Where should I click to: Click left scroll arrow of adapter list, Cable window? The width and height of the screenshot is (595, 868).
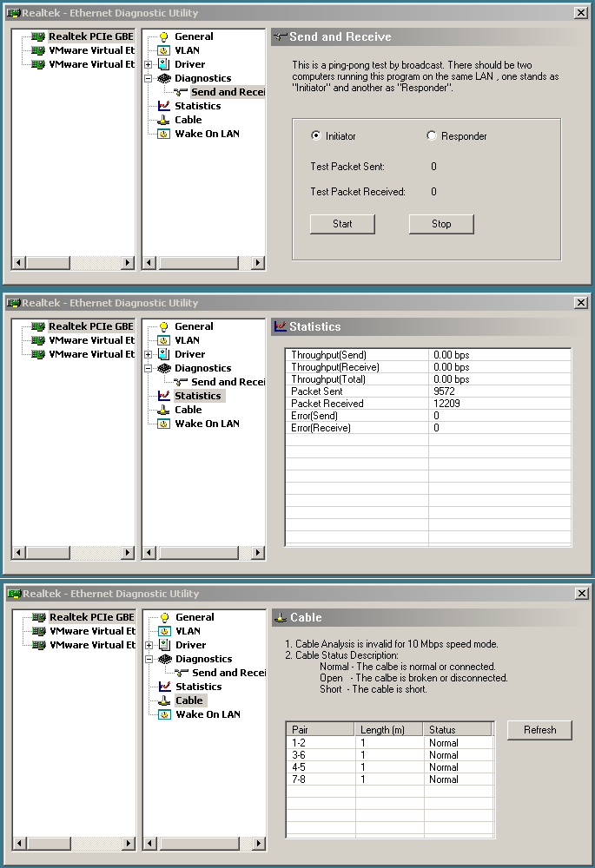(x=19, y=843)
